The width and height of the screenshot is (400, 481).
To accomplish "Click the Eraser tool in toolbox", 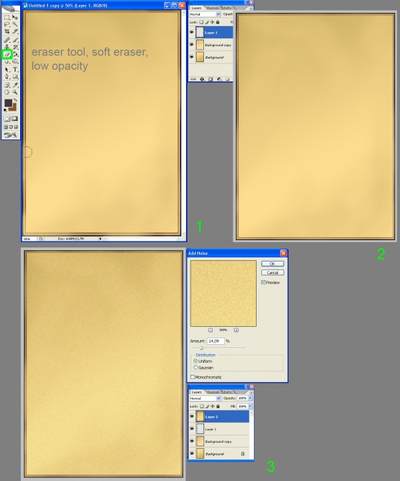I will tap(7, 54).
